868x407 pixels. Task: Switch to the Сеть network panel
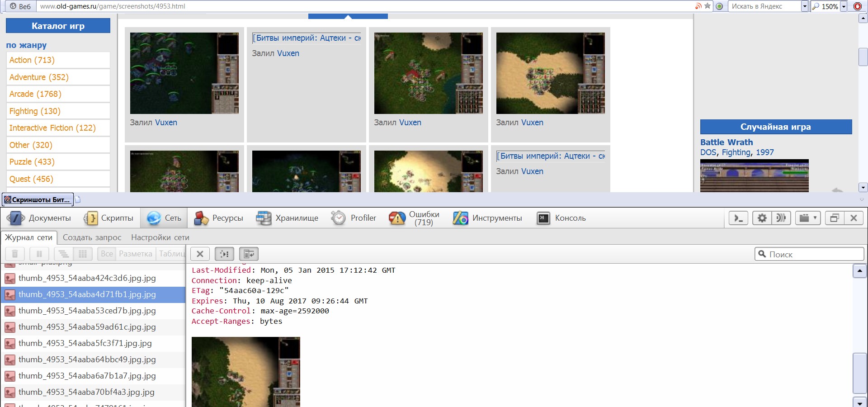click(x=164, y=218)
